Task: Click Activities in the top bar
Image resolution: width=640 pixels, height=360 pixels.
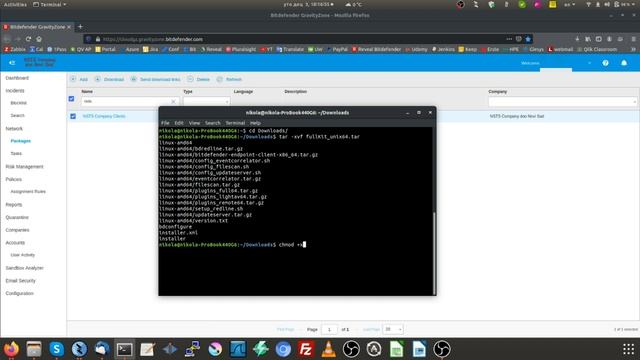Action: point(15,4)
